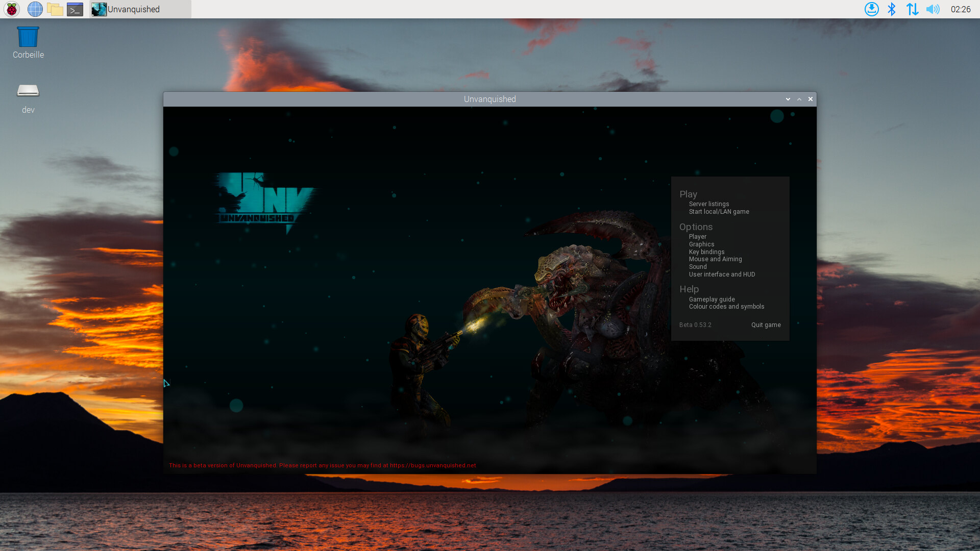This screenshot has width=980, height=551.
Task: Click the network up-down arrows icon
Action: [912, 9]
